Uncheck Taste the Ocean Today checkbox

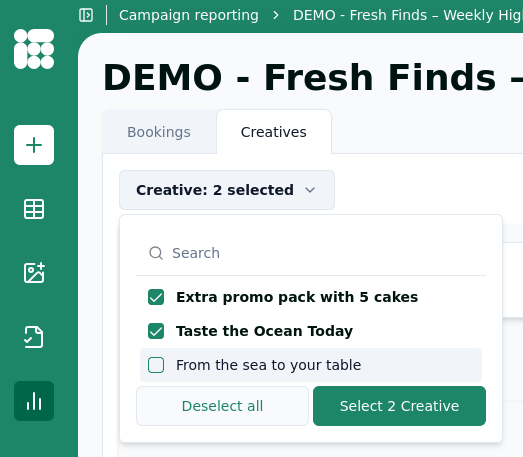[x=156, y=331]
